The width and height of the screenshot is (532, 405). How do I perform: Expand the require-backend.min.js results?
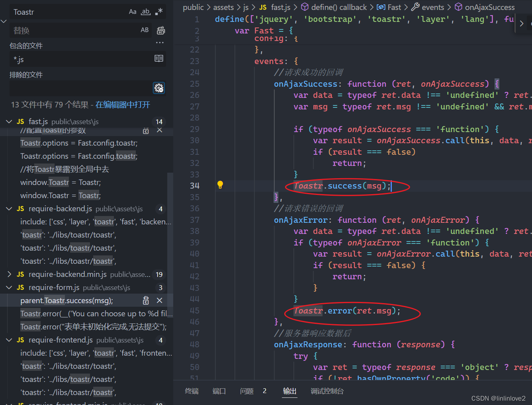[9, 274]
